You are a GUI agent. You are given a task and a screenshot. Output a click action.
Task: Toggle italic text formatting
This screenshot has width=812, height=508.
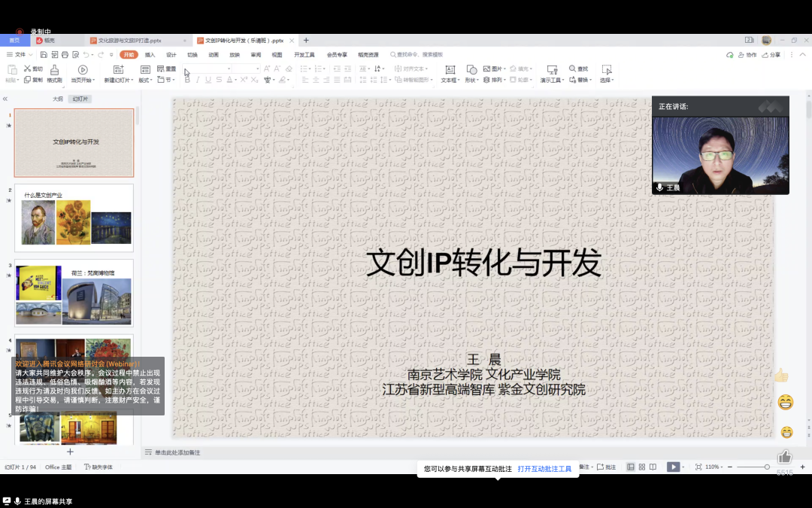tap(196, 79)
